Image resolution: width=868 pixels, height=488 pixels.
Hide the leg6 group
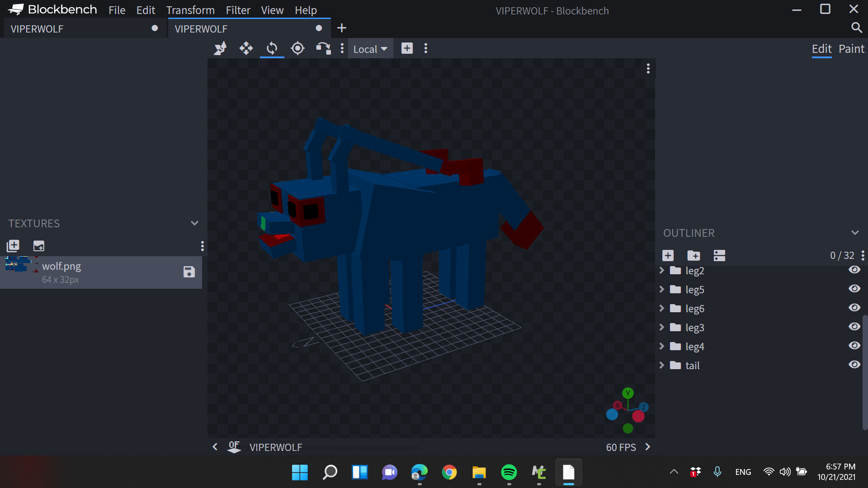[854, 308]
